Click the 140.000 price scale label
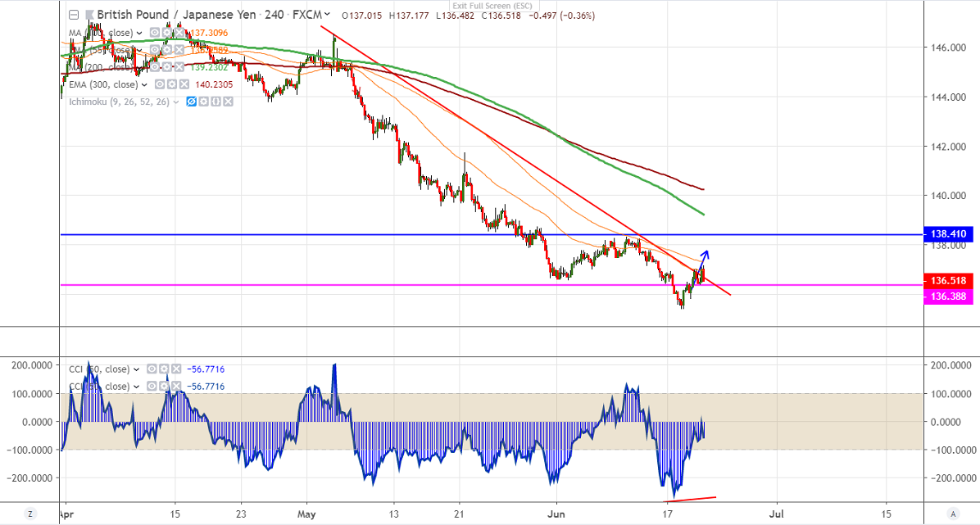 [948, 196]
